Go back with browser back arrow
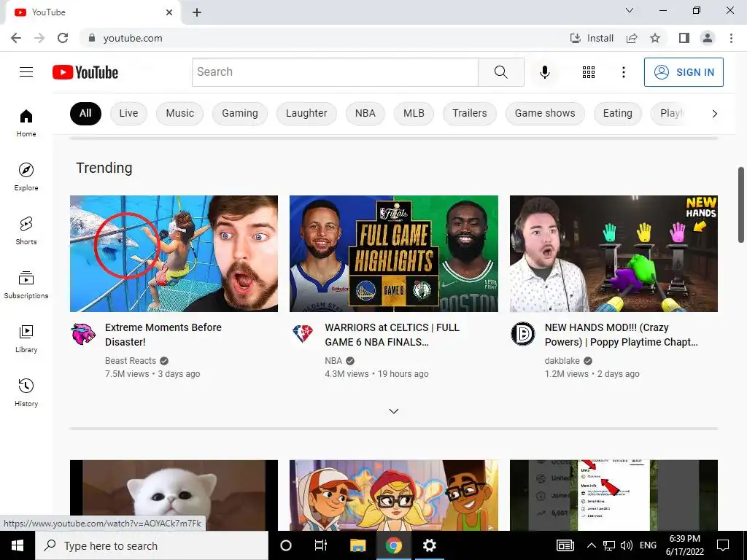Screen dimensions: 747x560 coord(16,38)
